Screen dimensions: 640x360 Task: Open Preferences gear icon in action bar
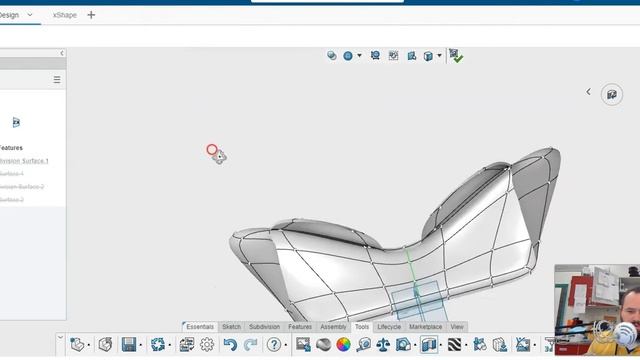tap(207, 345)
